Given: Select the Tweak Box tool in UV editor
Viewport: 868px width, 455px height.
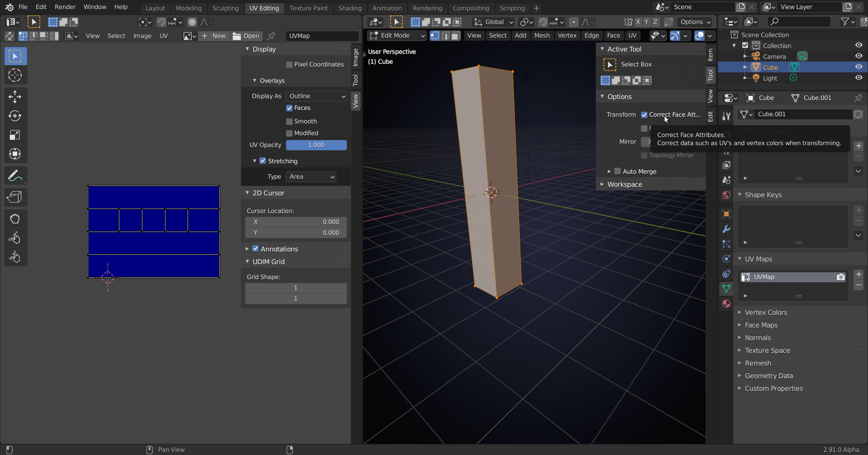Looking at the screenshot, I should pos(15,56).
